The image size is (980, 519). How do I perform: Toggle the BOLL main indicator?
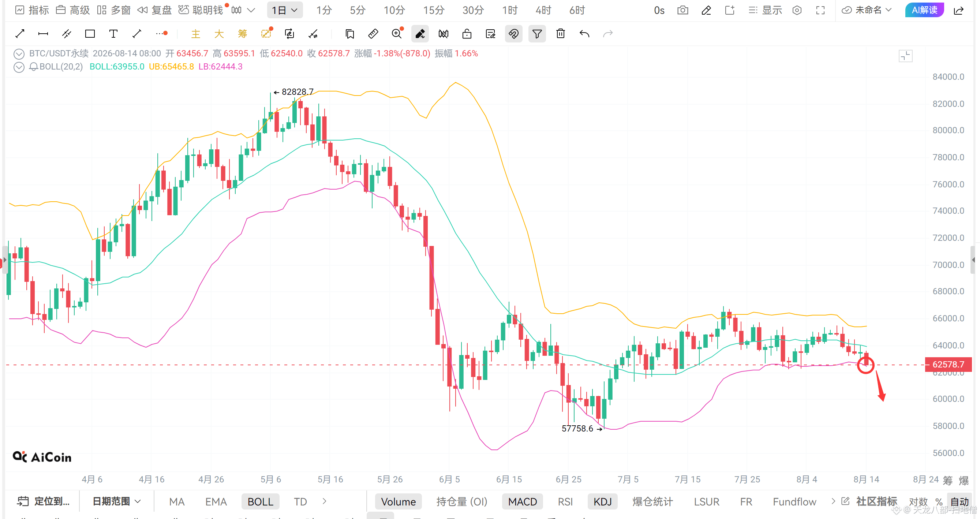pos(261,501)
